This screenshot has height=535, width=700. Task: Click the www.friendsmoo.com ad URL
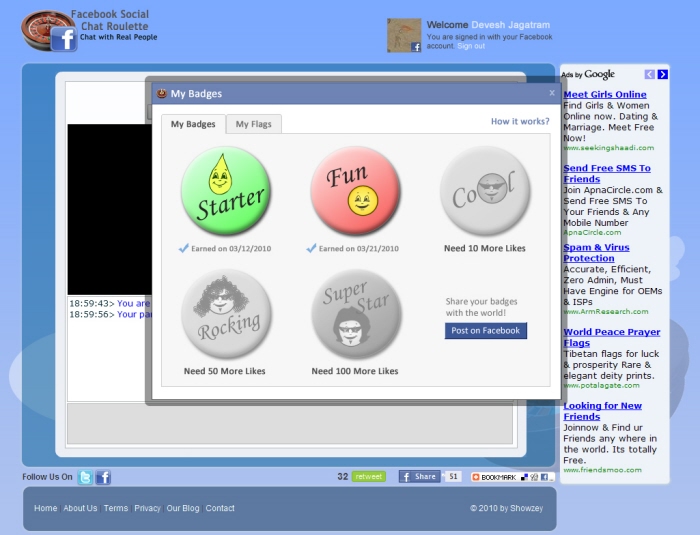pyautogui.click(x=602, y=470)
